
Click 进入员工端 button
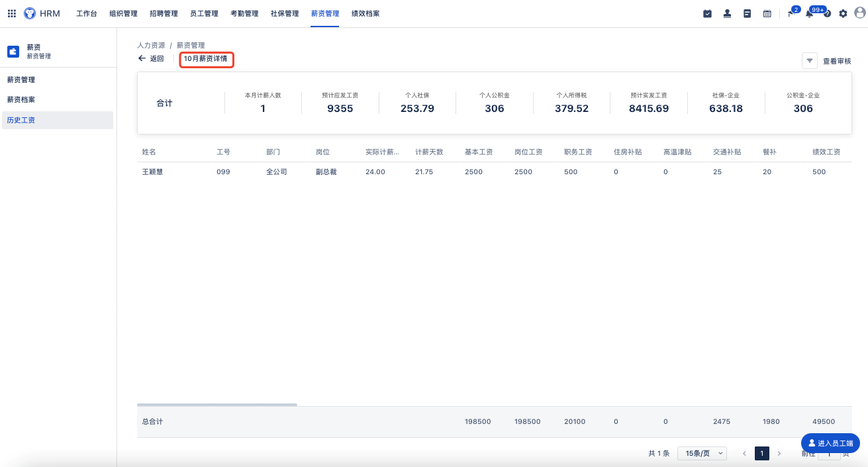830,443
